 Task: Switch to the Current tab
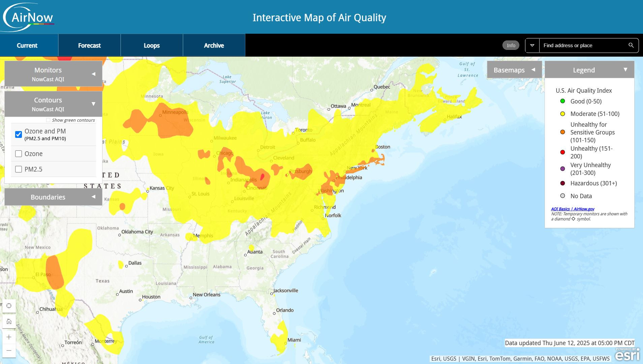29,45
